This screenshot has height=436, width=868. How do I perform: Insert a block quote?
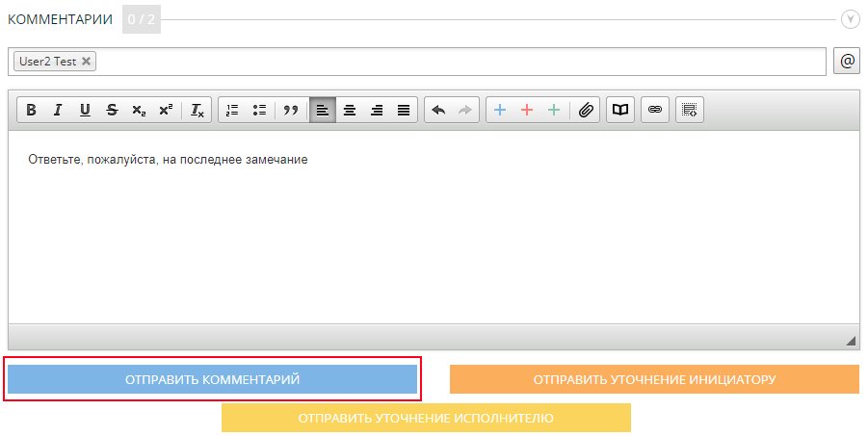[x=290, y=111]
